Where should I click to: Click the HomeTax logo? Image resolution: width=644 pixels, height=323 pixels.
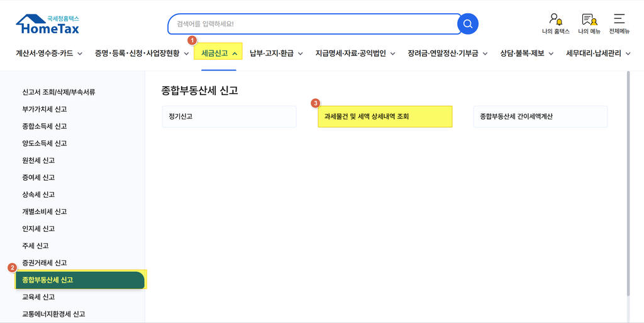[x=48, y=25]
